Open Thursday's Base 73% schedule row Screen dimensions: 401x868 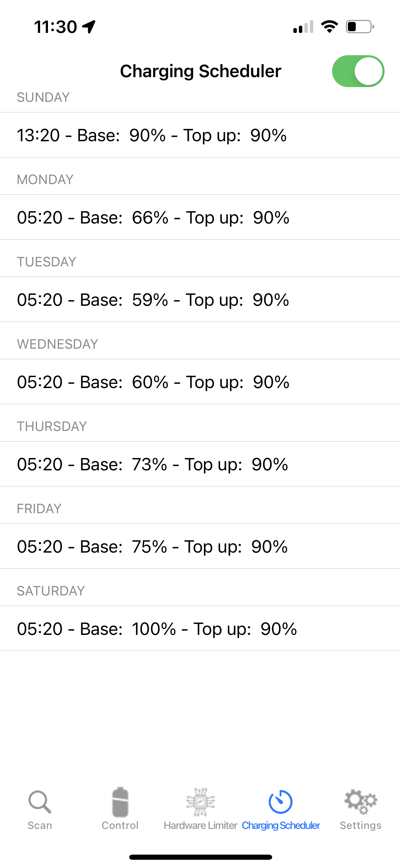pos(200,464)
